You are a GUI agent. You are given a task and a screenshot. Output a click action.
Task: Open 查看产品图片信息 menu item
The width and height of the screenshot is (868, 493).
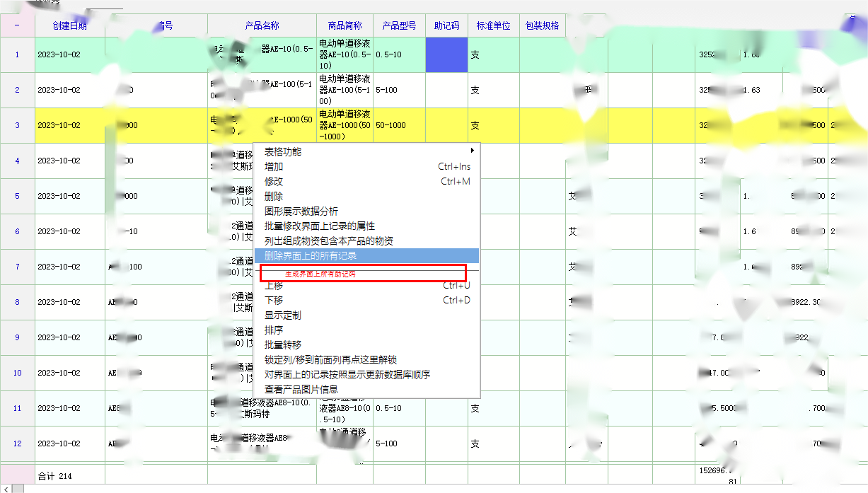pyautogui.click(x=301, y=389)
